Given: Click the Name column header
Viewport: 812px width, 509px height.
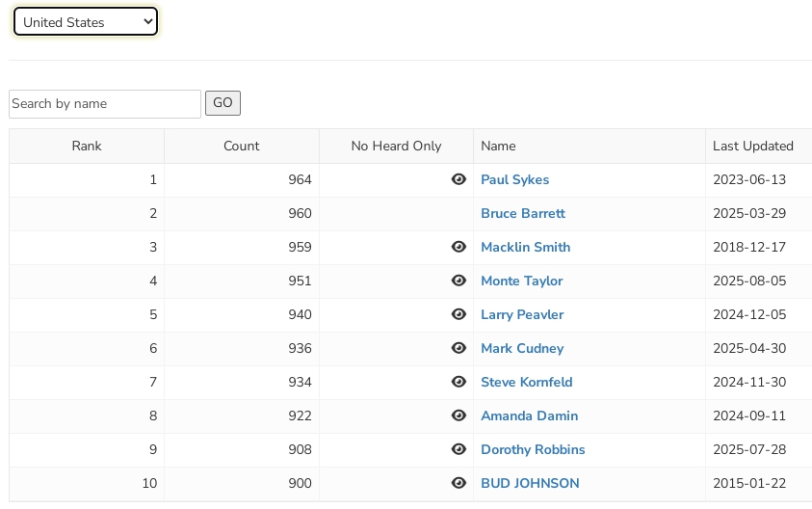Looking at the screenshot, I should tap(499, 147).
